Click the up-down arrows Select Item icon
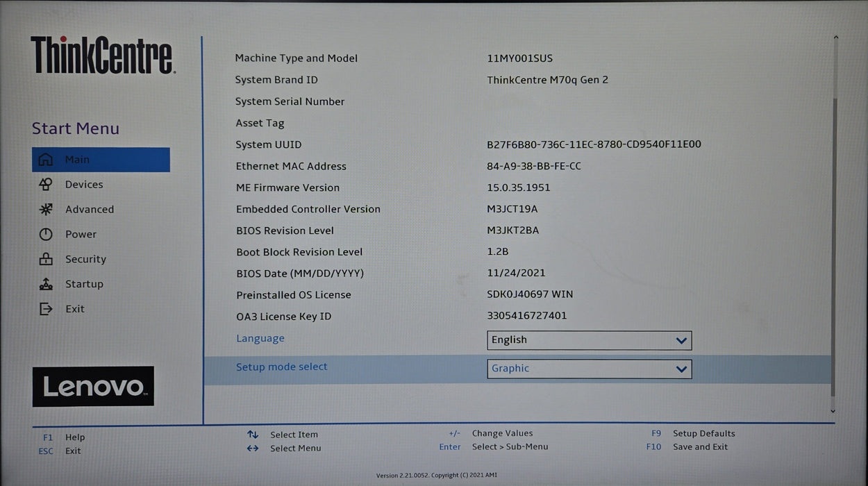Image resolution: width=868 pixels, height=486 pixels. (253, 435)
